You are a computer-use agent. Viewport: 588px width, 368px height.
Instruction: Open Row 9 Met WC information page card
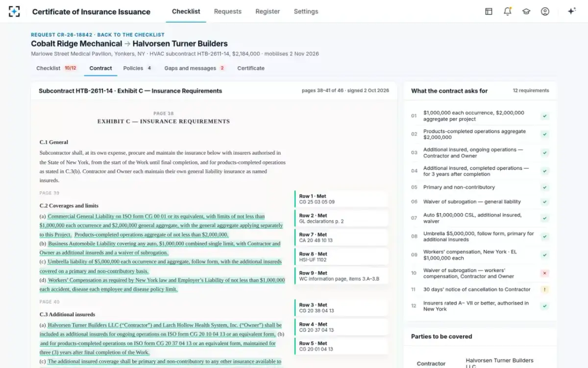tap(341, 276)
